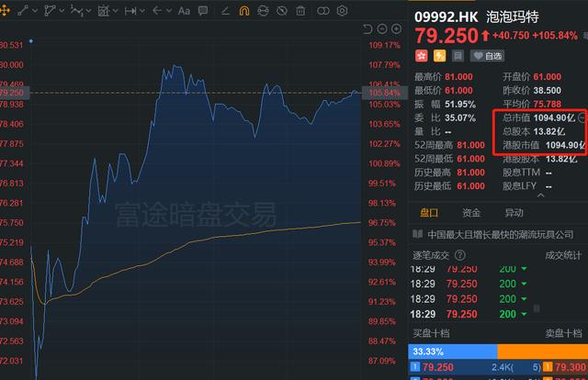Click the overlapping circles compare icon
The height and width of the screenshot is (380, 588).
coord(322,11)
